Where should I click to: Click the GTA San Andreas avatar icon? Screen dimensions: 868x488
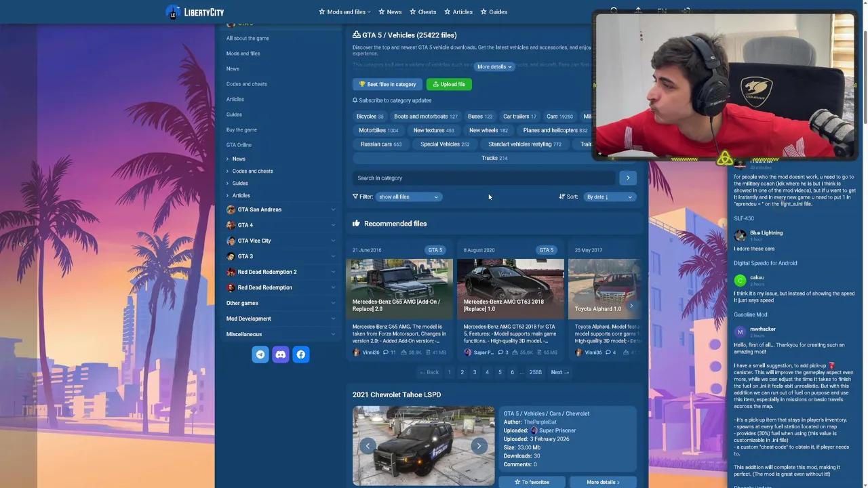coord(231,209)
